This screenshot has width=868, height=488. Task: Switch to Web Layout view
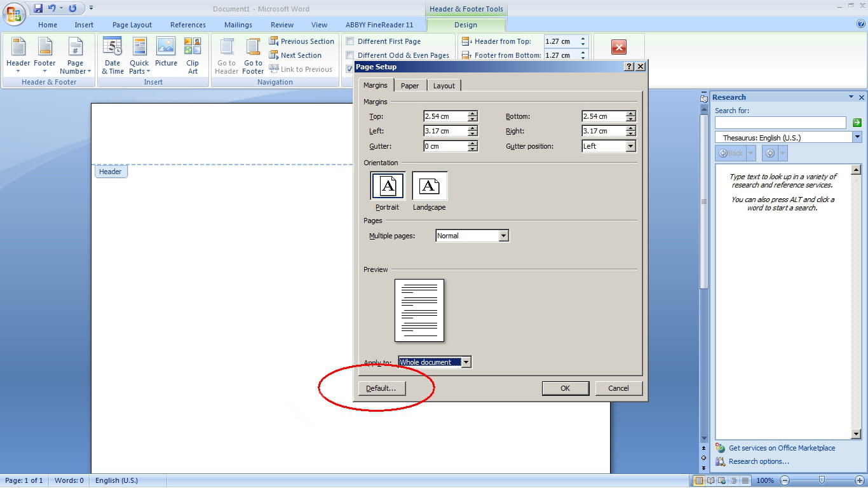(x=722, y=480)
